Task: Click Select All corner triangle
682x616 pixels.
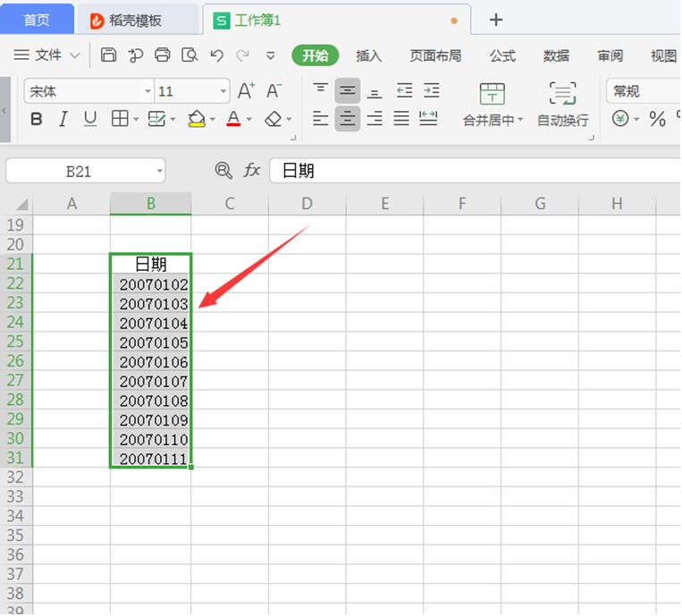Action: click(x=21, y=204)
